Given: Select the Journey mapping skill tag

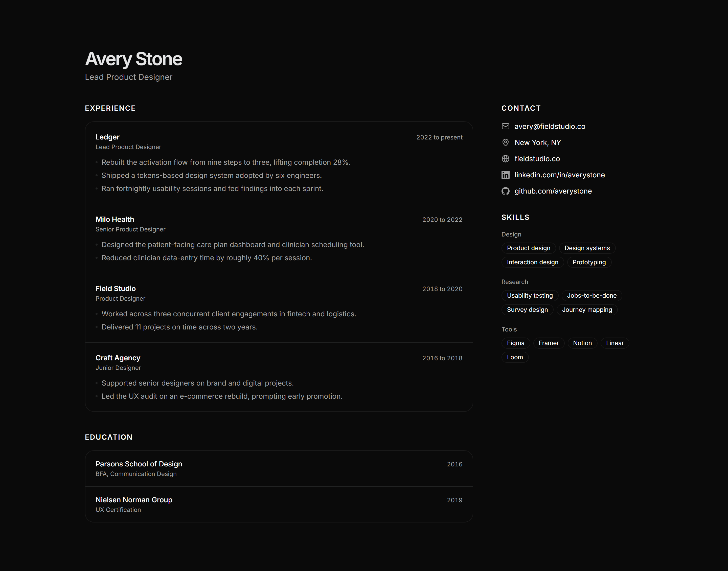Looking at the screenshot, I should [587, 310].
